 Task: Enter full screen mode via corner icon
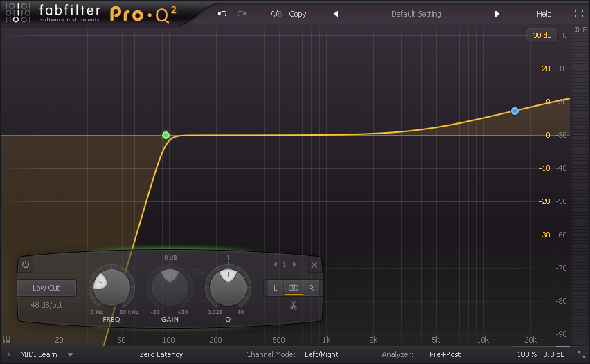pyautogui.click(x=579, y=14)
